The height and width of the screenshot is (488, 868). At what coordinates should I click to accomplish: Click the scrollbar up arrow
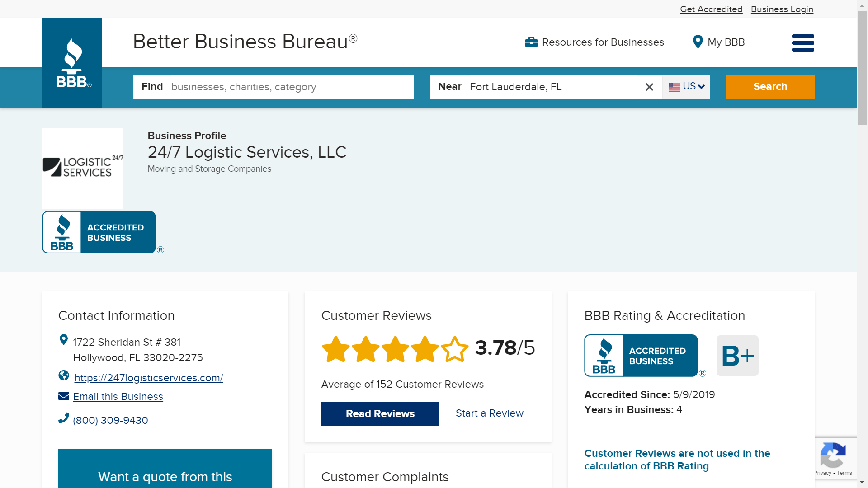click(x=863, y=5)
